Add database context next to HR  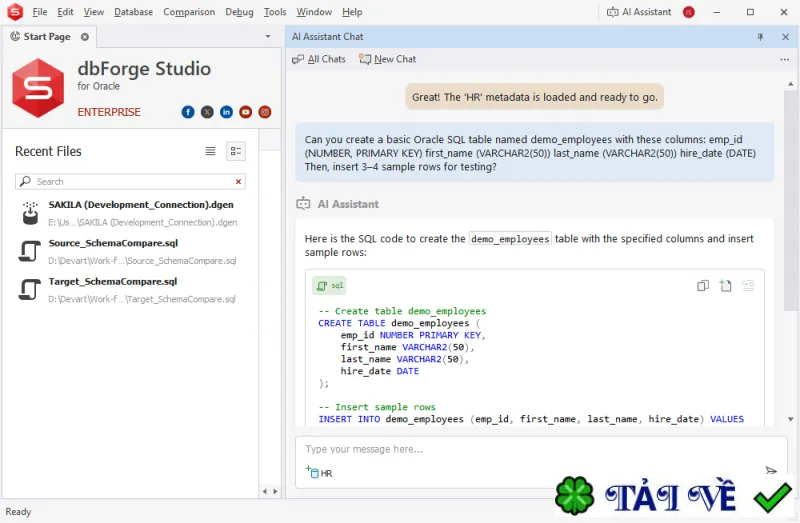pyautogui.click(x=312, y=472)
